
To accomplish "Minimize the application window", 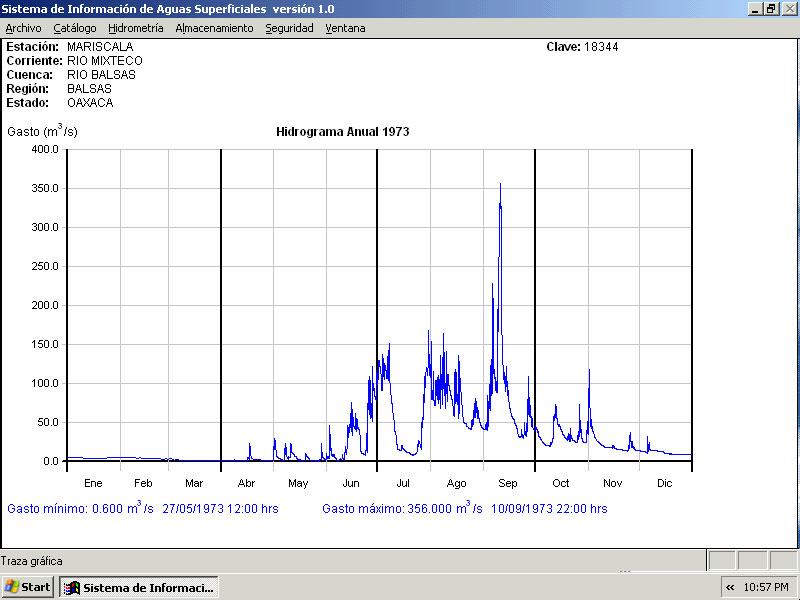I will 755,8.
